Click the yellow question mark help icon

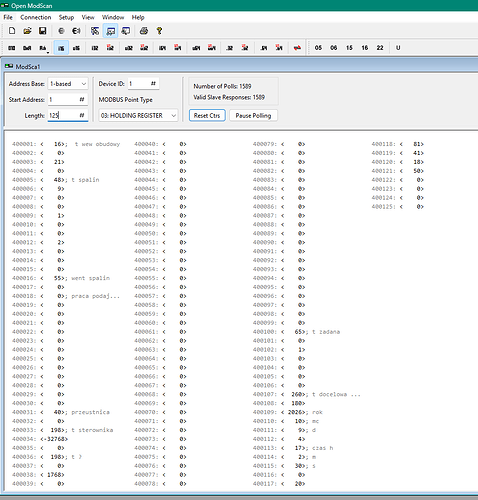point(159,31)
